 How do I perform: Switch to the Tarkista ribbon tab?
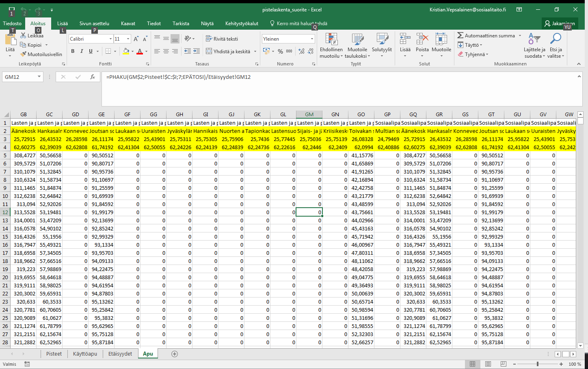click(x=181, y=24)
